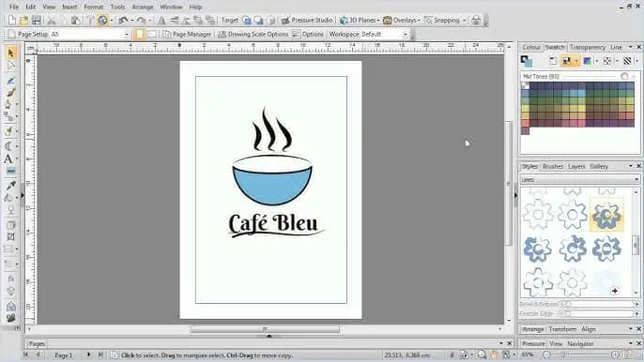
Task: Click the bitmap fill checker icon in Swatch panel
Action: pos(607,61)
